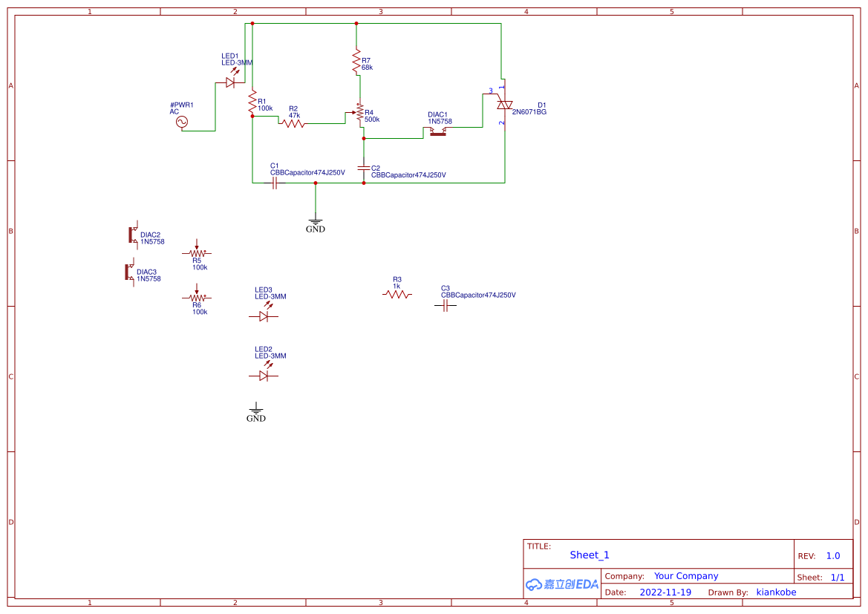Select the R2 47k resistor

[x=294, y=123]
